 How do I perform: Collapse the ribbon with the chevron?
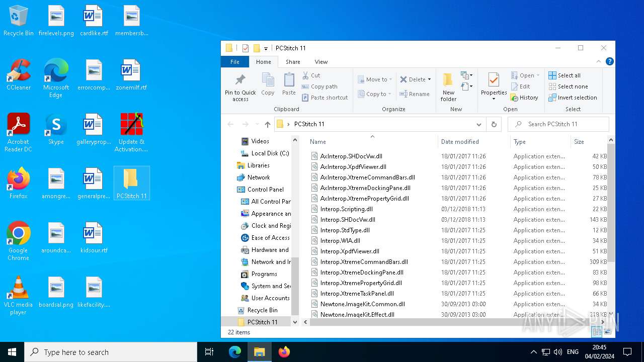coord(599,61)
